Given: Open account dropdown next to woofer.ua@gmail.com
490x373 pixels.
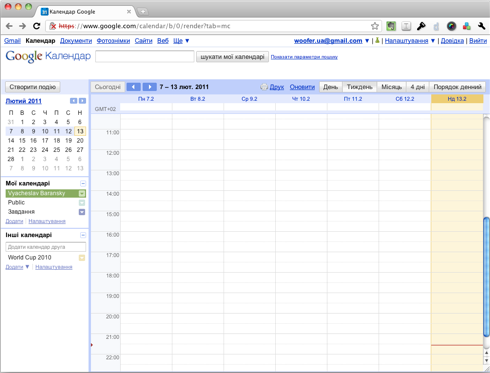Looking at the screenshot, I should point(367,41).
